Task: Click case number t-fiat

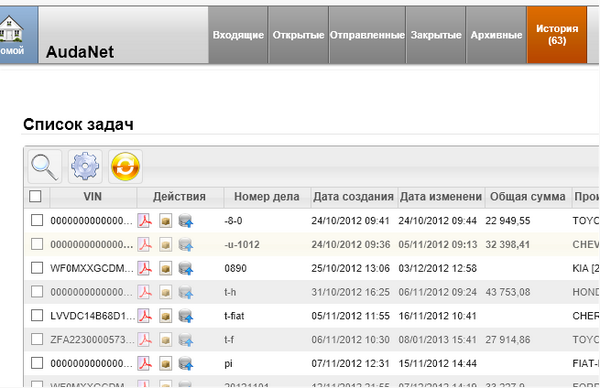Action: click(x=234, y=316)
